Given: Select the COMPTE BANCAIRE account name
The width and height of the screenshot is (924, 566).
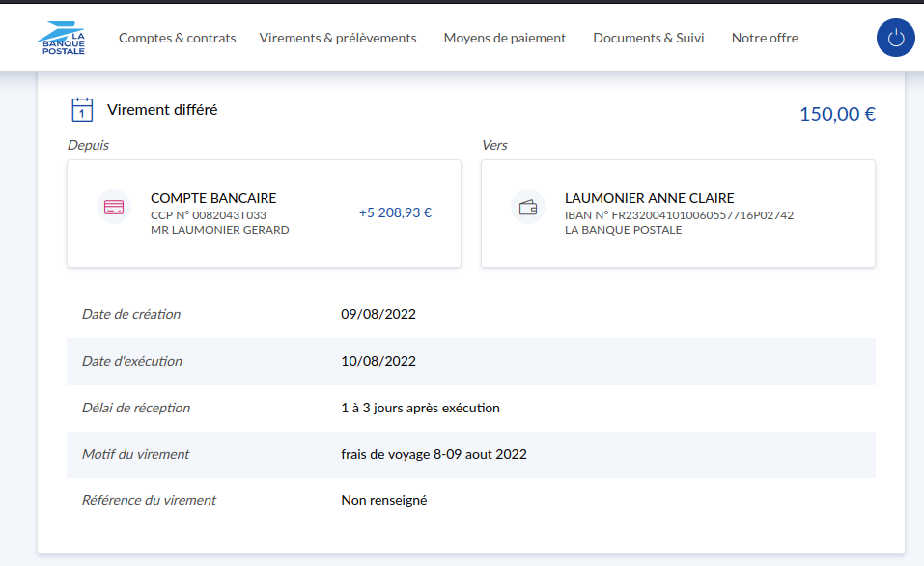Looking at the screenshot, I should [213, 198].
